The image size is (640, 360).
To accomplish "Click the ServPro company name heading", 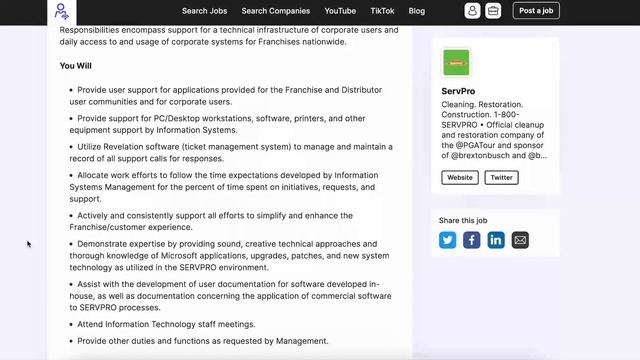I will (x=458, y=91).
